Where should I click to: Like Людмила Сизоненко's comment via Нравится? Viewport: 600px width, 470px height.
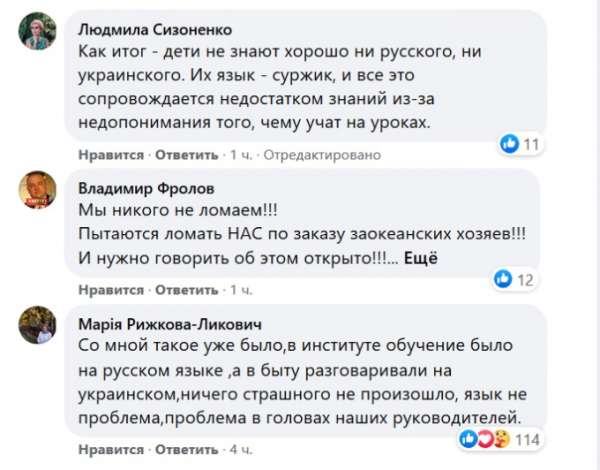(110, 155)
